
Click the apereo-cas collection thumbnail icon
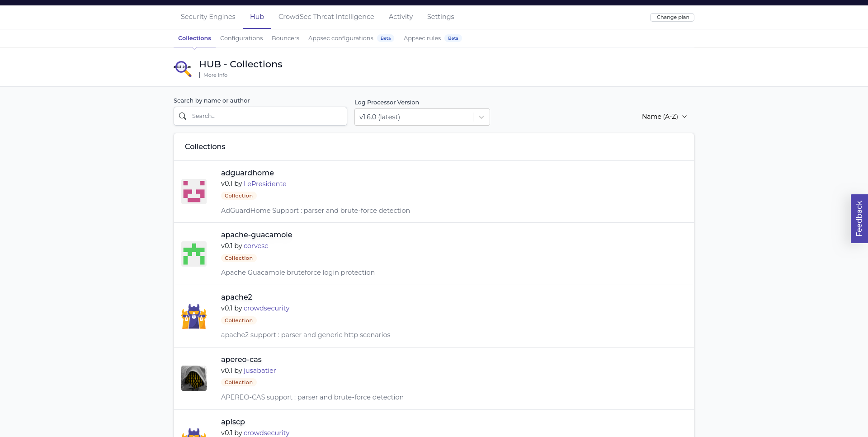coord(193,378)
